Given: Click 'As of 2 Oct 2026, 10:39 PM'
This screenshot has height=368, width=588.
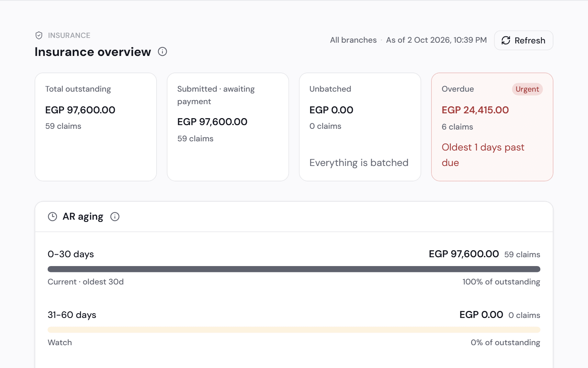Looking at the screenshot, I should point(436,40).
